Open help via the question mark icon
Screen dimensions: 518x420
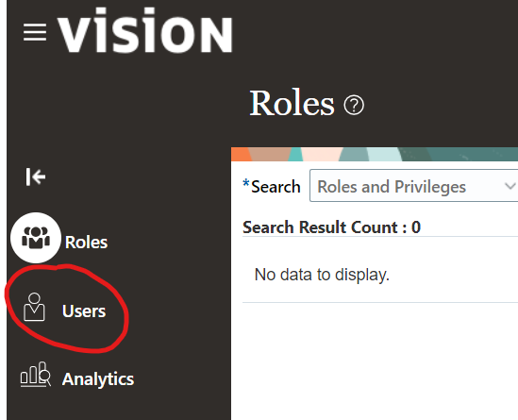tap(354, 106)
